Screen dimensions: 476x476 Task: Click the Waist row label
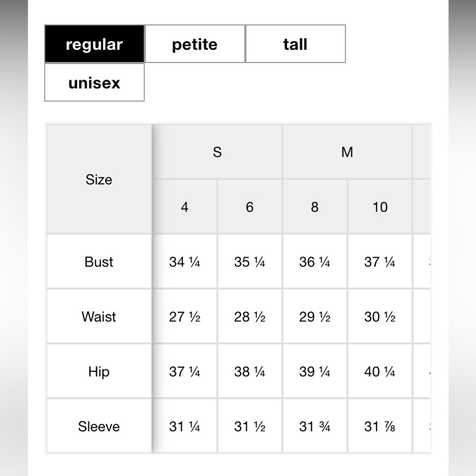[99, 317]
